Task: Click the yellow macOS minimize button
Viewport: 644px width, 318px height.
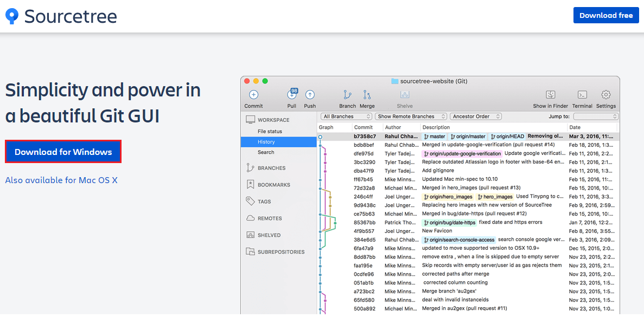Action: point(256,81)
